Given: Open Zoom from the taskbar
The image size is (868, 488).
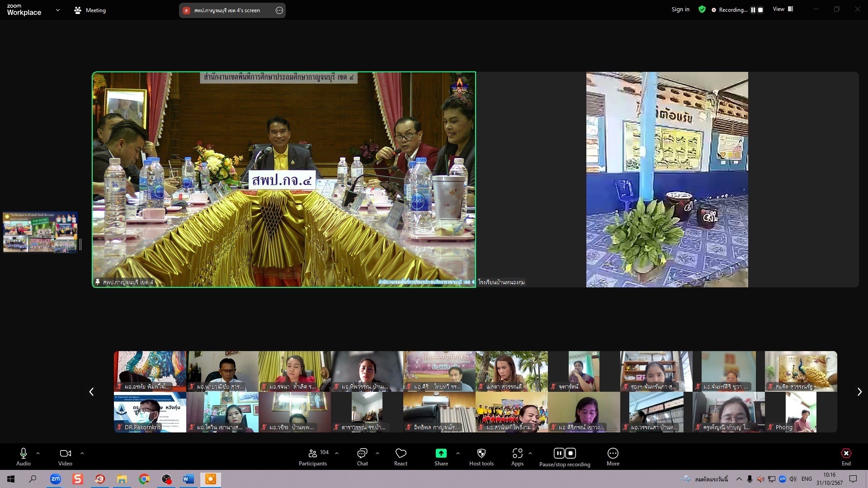Looking at the screenshot, I should pos(55,479).
